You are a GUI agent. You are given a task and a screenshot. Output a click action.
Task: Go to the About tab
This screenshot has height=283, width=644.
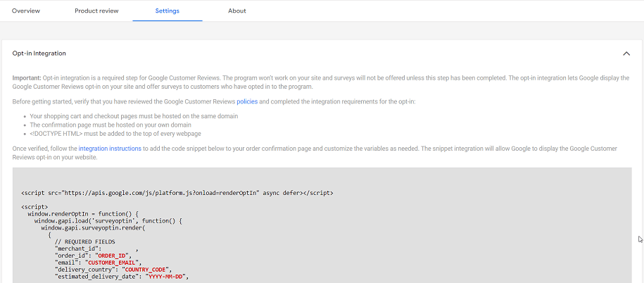pyautogui.click(x=237, y=11)
